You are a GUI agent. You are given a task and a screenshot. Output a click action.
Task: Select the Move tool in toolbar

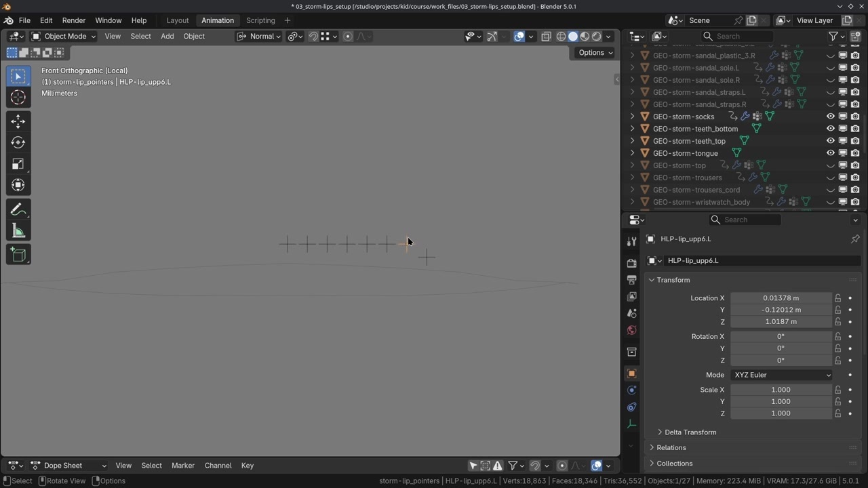tap(18, 121)
